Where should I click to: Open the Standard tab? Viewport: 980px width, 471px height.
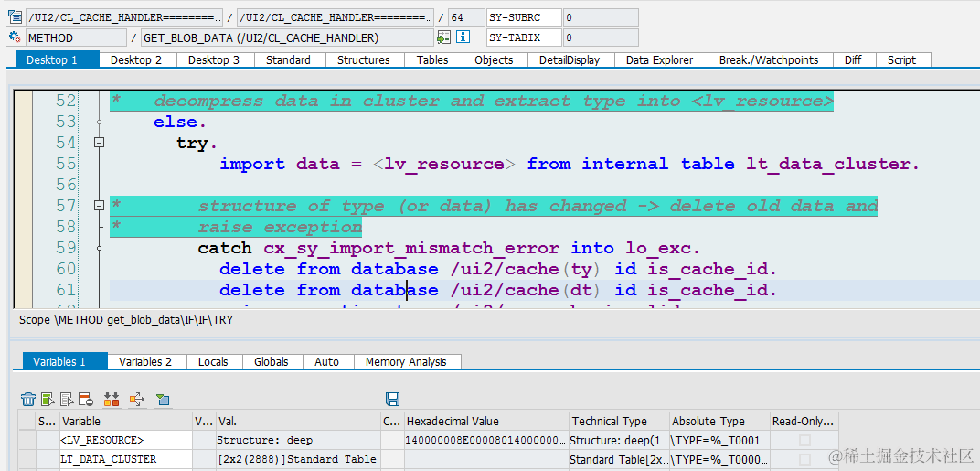290,60
